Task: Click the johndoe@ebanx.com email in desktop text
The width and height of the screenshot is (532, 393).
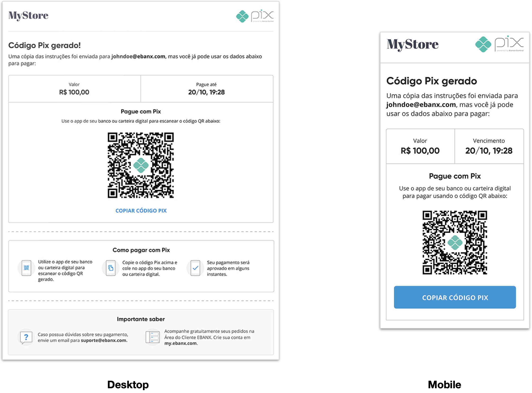Action: point(138,57)
